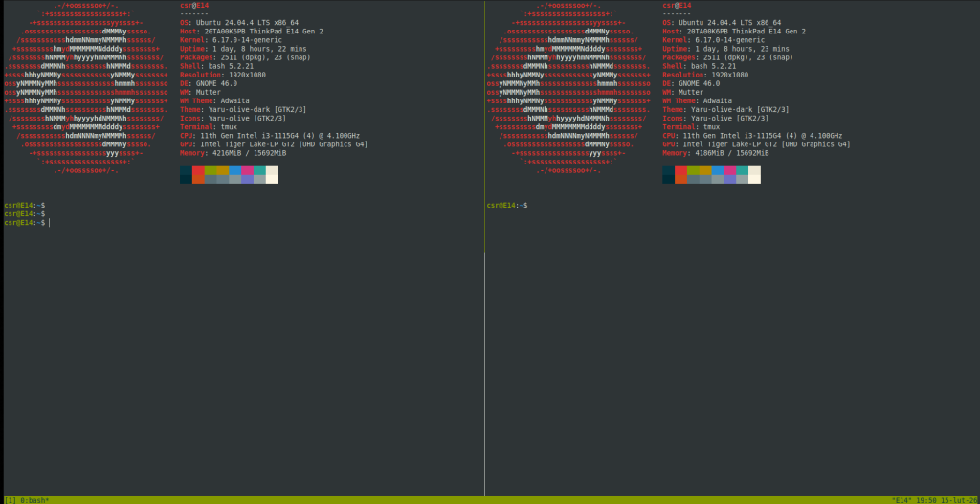Click the "E14" hostname in status bar
The width and height of the screenshot is (980, 504).
coord(902,499)
